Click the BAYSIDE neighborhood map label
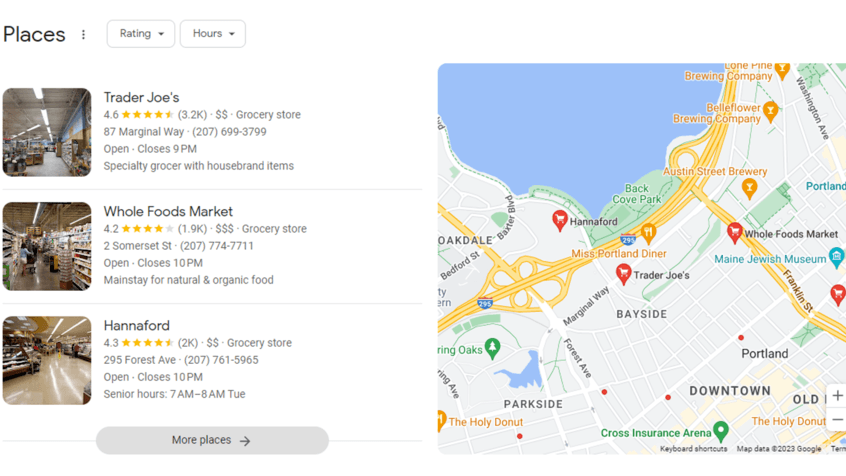 point(642,314)
